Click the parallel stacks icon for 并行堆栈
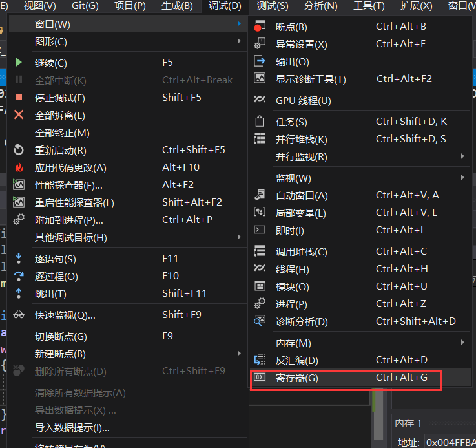This screenshot has width=476, height=448. tap(260, 138)
